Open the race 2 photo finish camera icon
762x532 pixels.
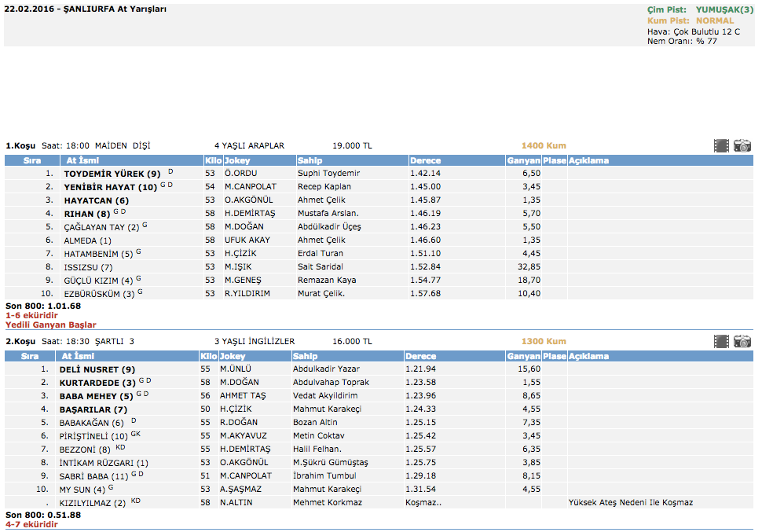742,342
